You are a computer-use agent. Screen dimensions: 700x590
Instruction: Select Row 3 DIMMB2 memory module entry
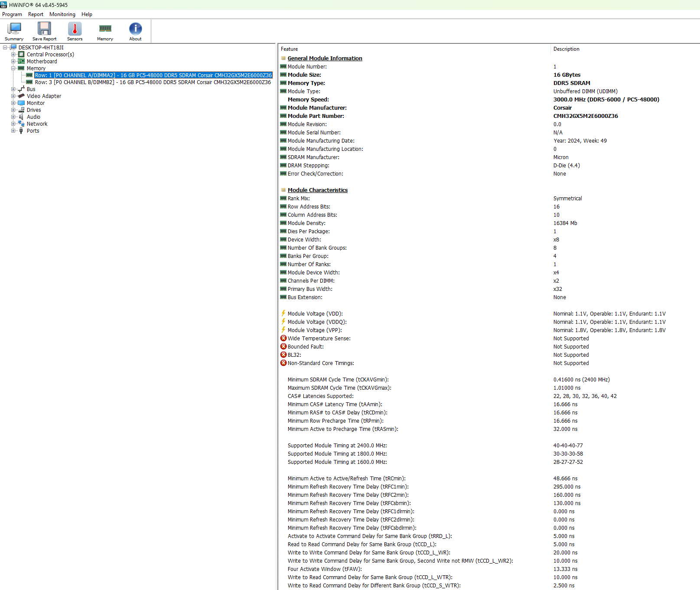click(153, 82)
